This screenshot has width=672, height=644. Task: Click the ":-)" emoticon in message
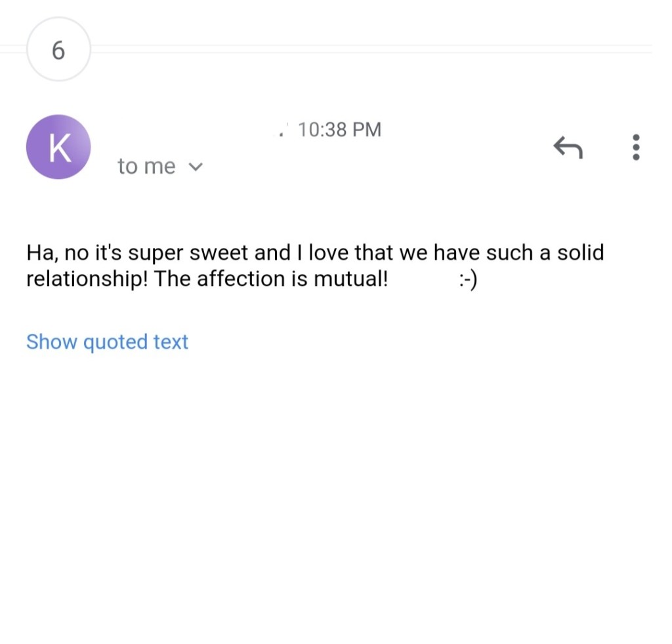(468, 279)
